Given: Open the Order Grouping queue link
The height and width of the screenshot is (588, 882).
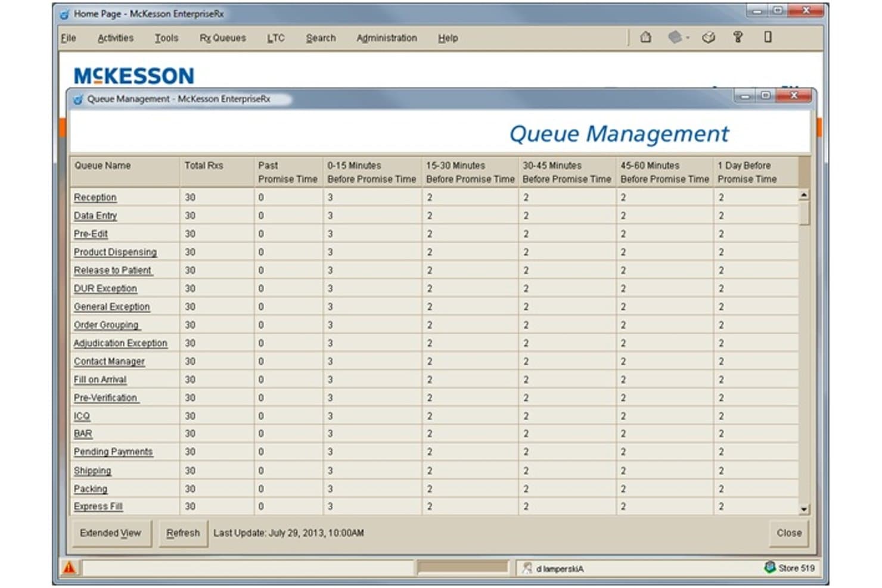Looking at the screenshot, I should tap(106, 325).
